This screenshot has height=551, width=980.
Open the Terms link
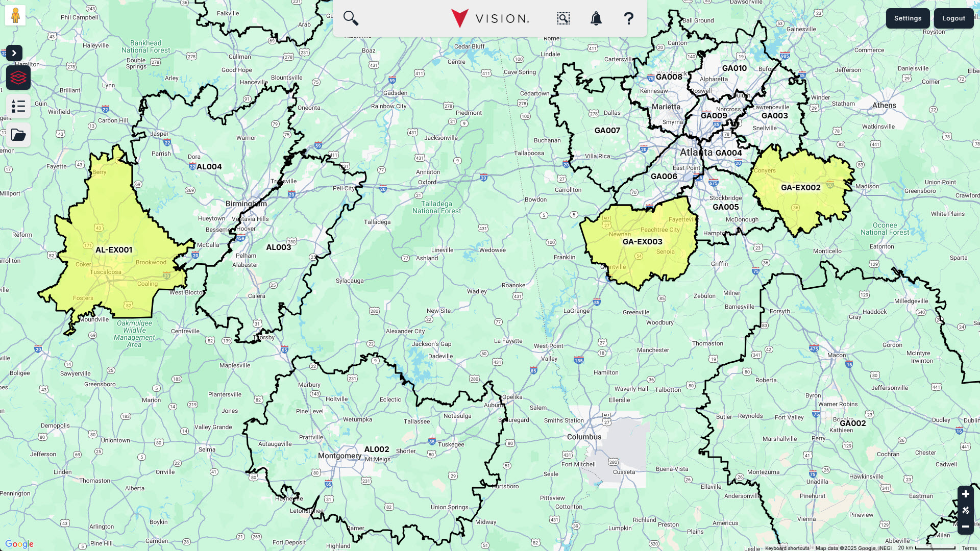969,548
